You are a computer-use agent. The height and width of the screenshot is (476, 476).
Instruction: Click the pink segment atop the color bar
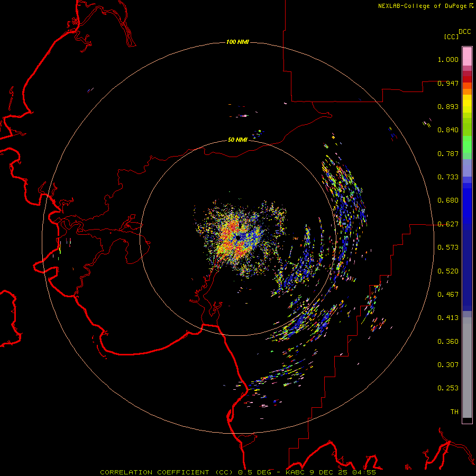click(x=467, y=57)
